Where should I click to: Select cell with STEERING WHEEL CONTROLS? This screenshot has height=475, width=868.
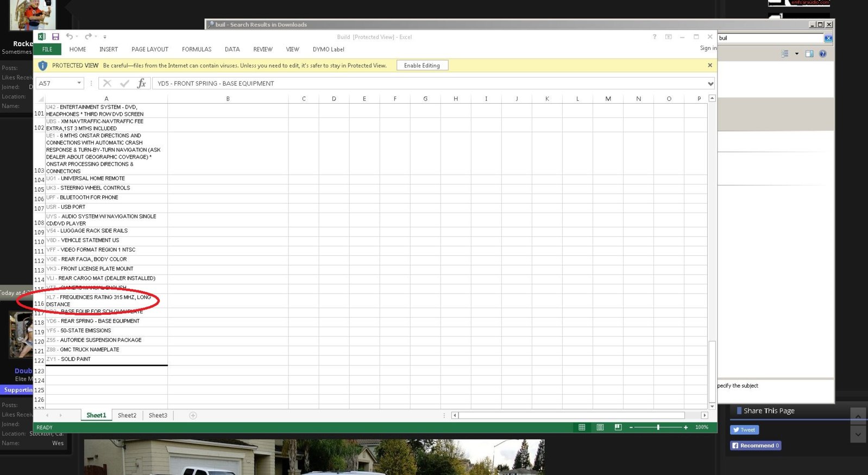106,188
